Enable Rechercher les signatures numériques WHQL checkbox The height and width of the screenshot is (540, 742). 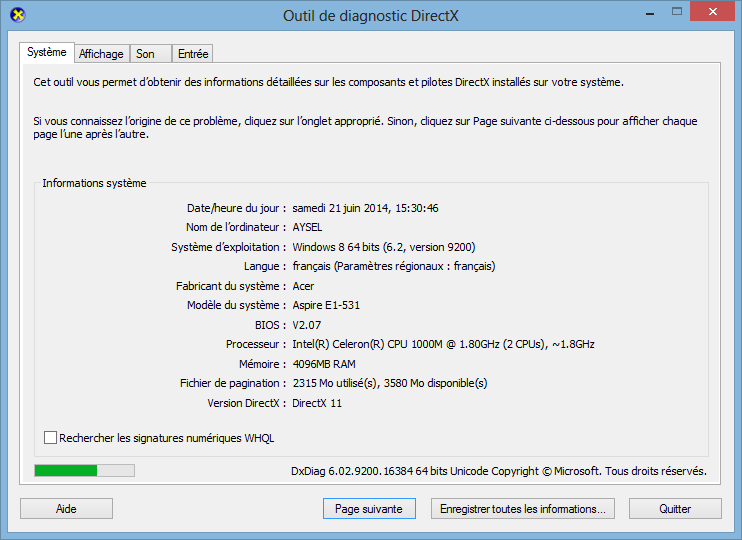tap(50, 438)
